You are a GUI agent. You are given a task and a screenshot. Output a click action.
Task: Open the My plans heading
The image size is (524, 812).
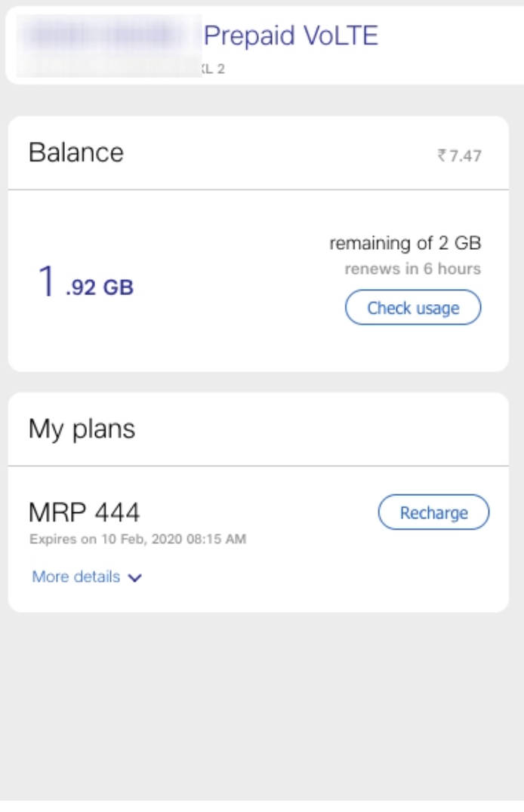(x=82, y=429)
